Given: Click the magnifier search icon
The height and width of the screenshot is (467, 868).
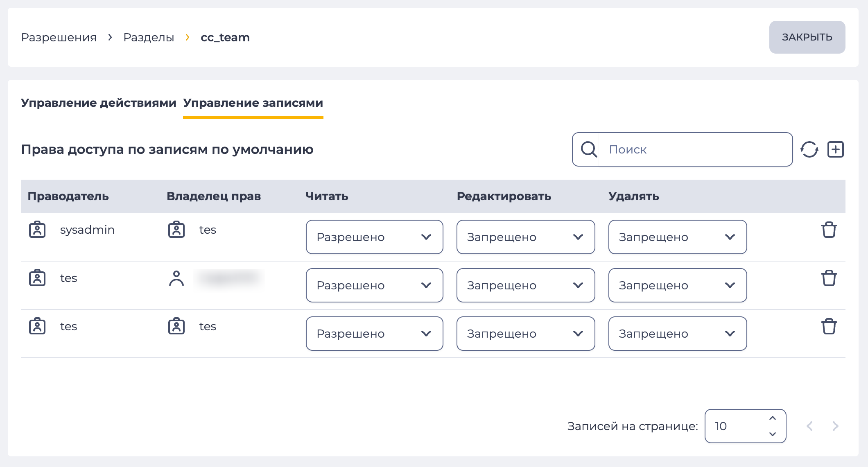Looking at the screenshot, I should point(589,149).
